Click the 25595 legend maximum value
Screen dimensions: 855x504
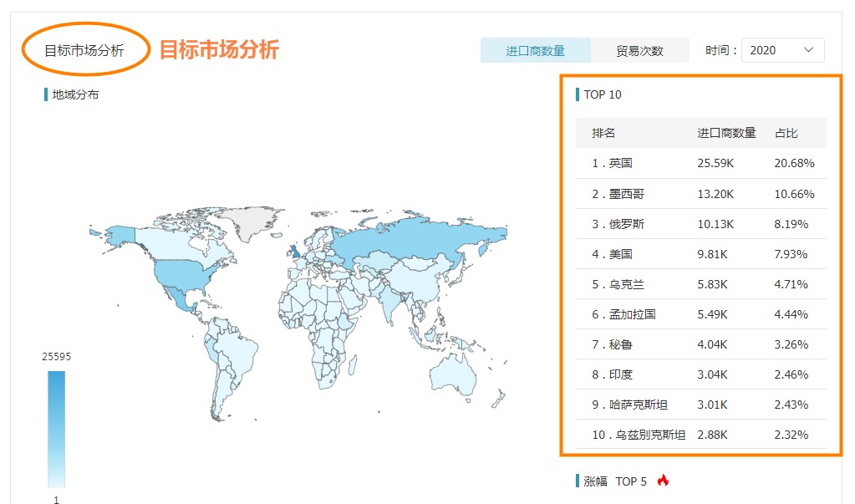coord(56,356)
